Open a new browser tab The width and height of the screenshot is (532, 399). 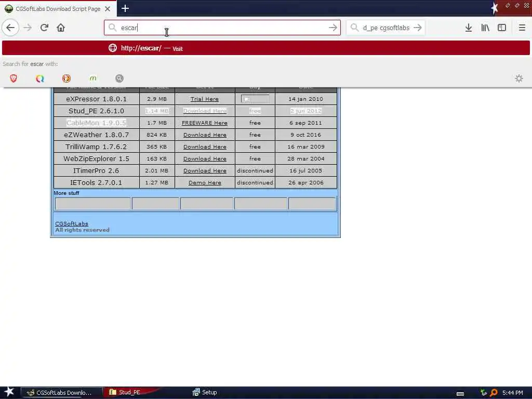(x=125, y=8)
